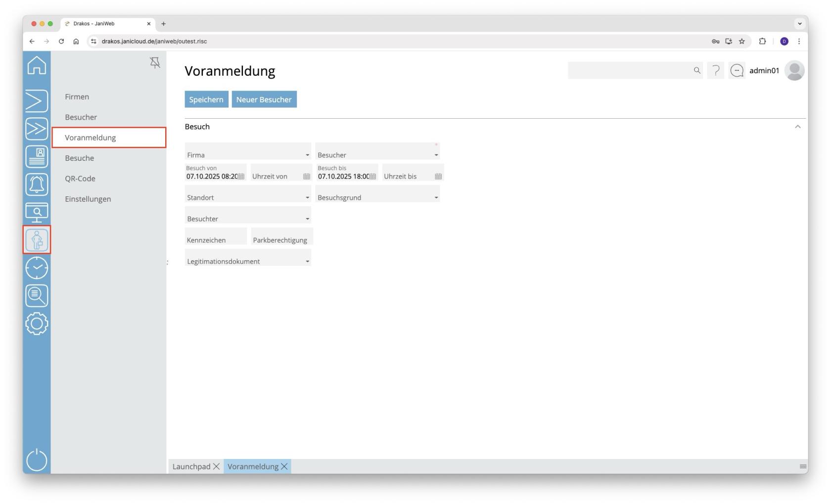The height and width of the screenshot is (504, 831).
Task: Click the help question mark icon
Action: [x=715, y=71]
